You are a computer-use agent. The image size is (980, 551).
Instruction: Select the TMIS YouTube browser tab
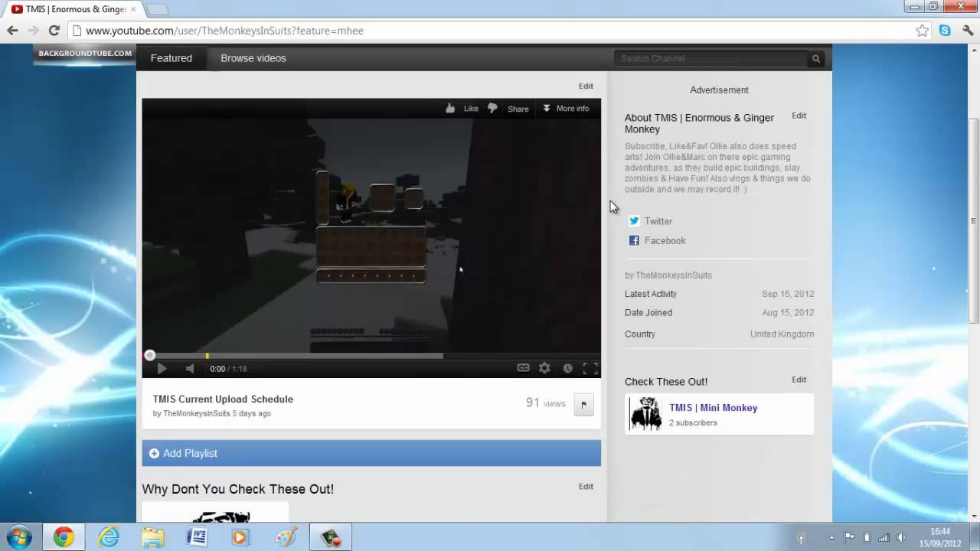(74, 9)
